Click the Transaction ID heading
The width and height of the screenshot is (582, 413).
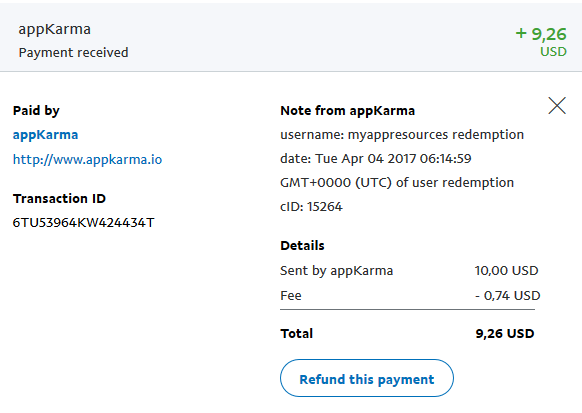59,199
